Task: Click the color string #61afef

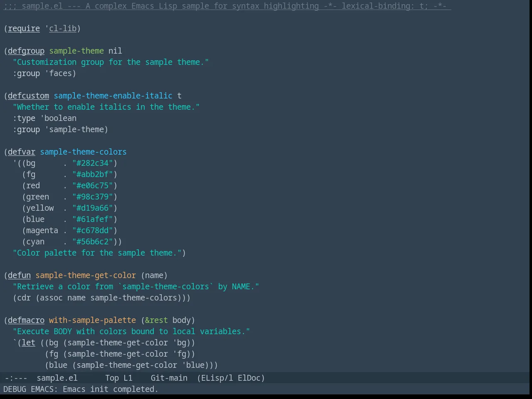Action: [x=93, y=219]
